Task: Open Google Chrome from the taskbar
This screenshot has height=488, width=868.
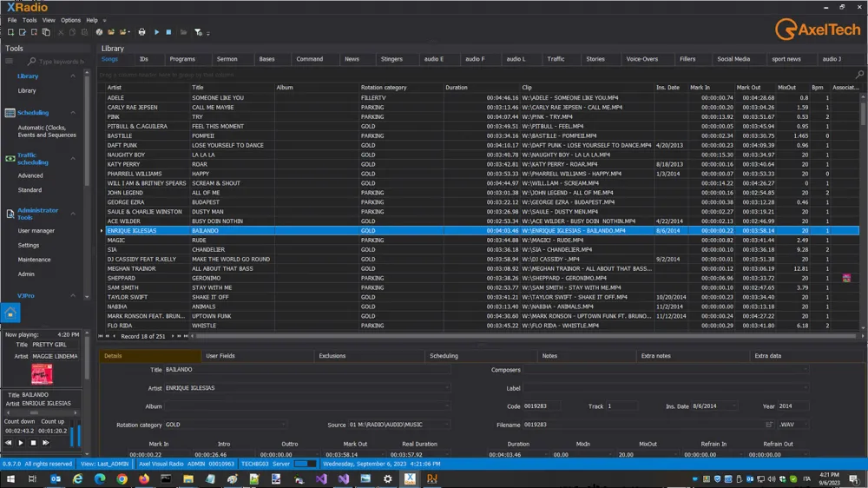Action: pyautogui.click(x=122, y=478)
